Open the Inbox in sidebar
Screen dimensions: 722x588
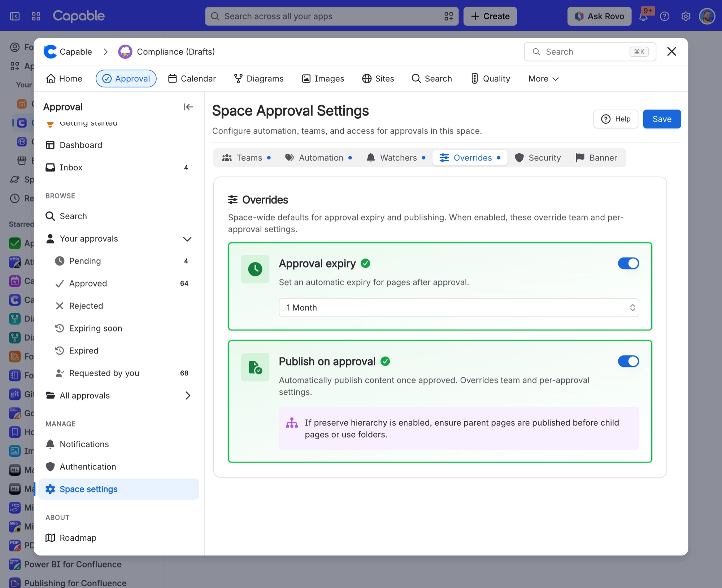pos(118,167)
